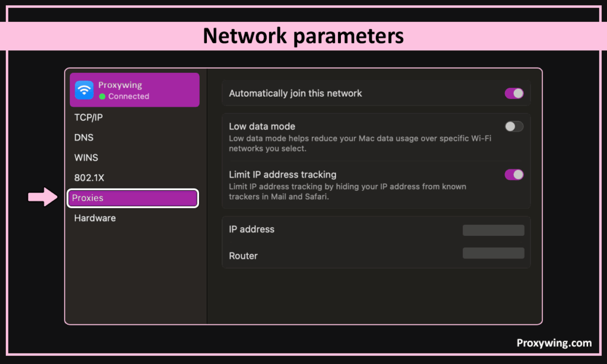Image resolution: width=607 pixels, height=364 pixels.
Task: Click the blue Wi-Fi icon for Proxywing
Action: pyautogui.click(x=85, y=90)
